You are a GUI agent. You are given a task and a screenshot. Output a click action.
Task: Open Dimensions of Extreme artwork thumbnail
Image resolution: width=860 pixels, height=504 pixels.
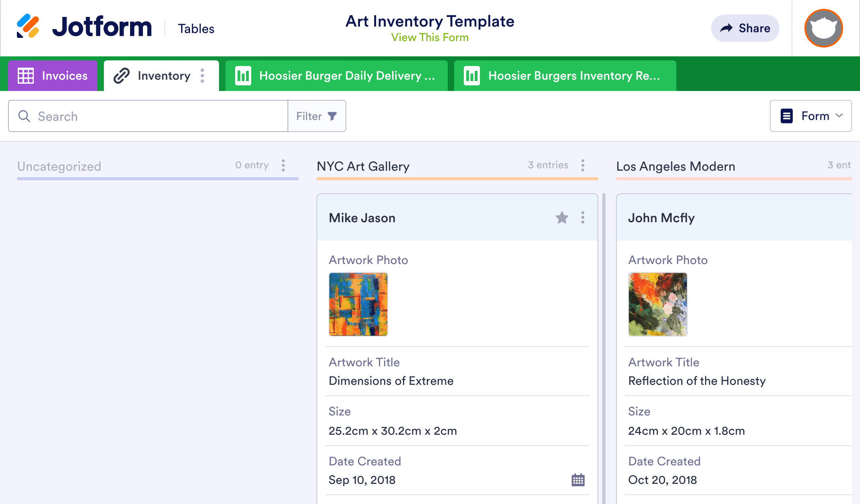click(358, 304)
